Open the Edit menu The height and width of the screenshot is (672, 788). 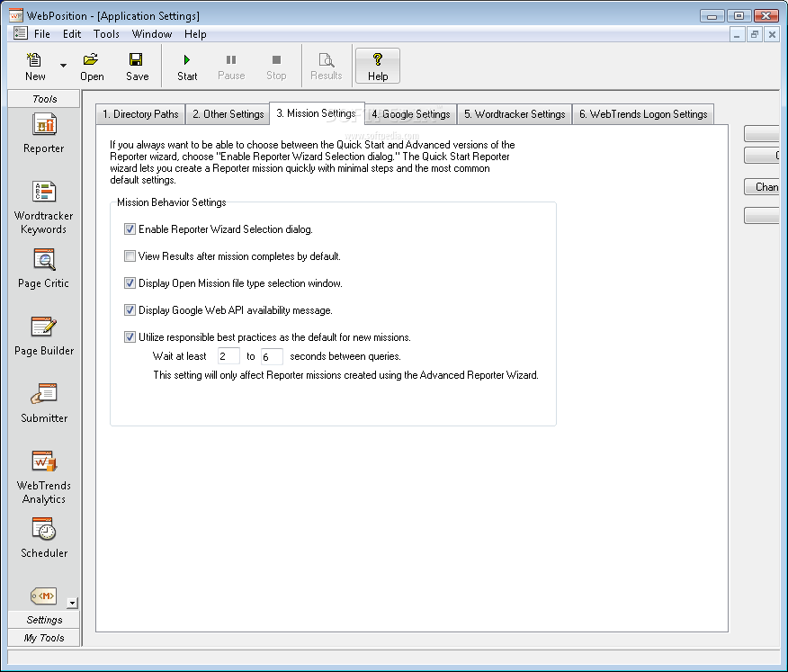72,34
